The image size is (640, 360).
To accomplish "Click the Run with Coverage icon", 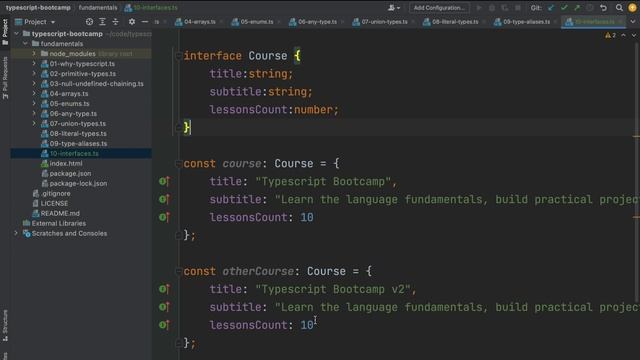I will pos(505,8).
